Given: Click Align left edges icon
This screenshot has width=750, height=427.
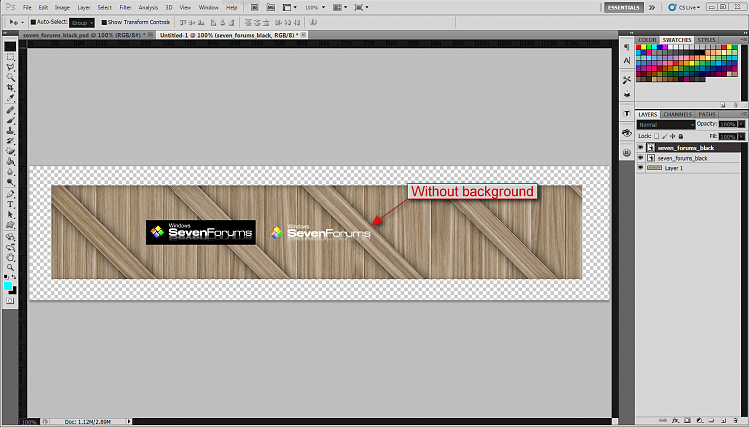Looking at the screenshot, I should (213, 22).
